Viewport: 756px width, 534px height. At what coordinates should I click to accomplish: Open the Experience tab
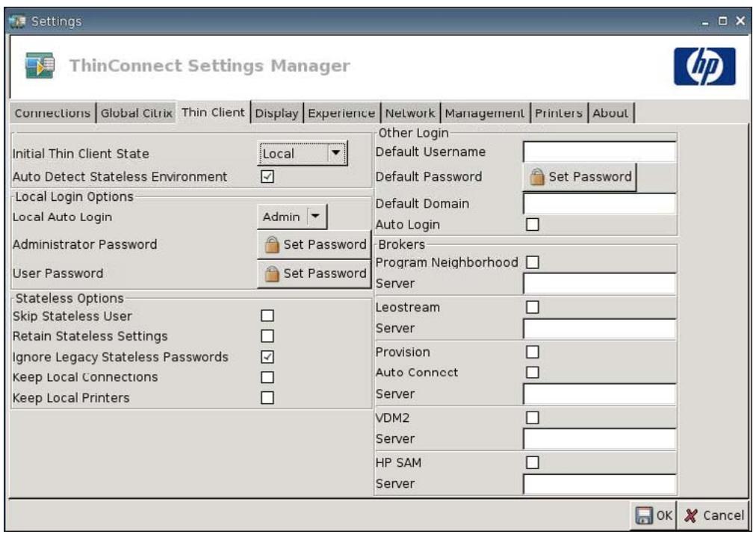tap(341, 114)
